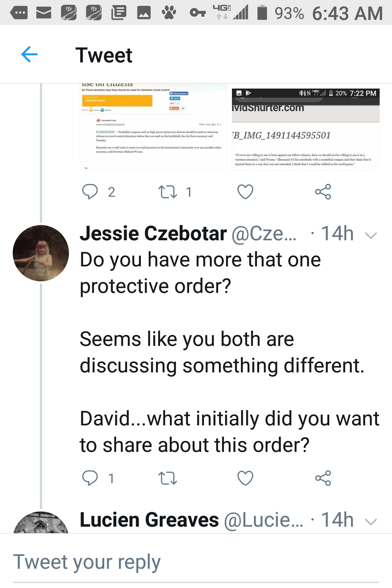
Task: Tap the back arrow beside Tweet
Action: coord(29,54)
